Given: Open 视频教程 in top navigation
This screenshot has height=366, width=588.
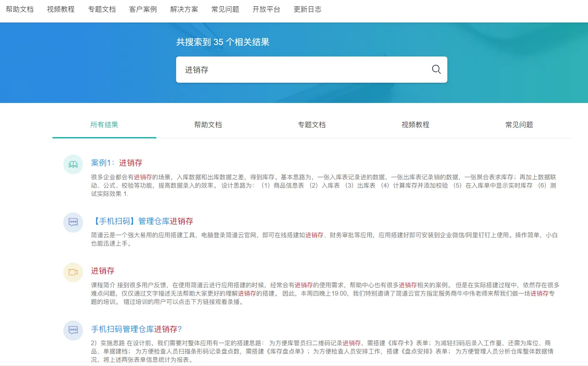Looking at the screenshot, I should pos(61,9).
